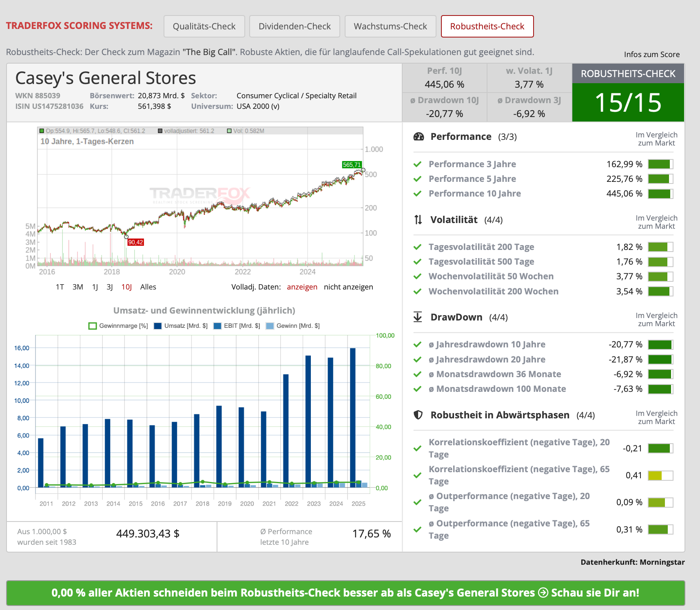
Task: Click the circled arrow icon in green banner
Action: click(x=543, y=593)
